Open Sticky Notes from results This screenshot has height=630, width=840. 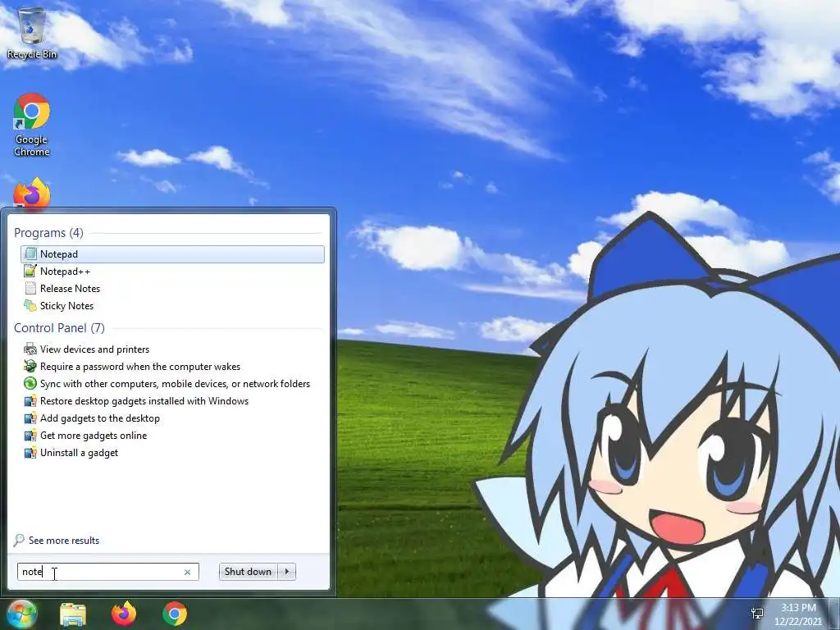pos(66,305)
